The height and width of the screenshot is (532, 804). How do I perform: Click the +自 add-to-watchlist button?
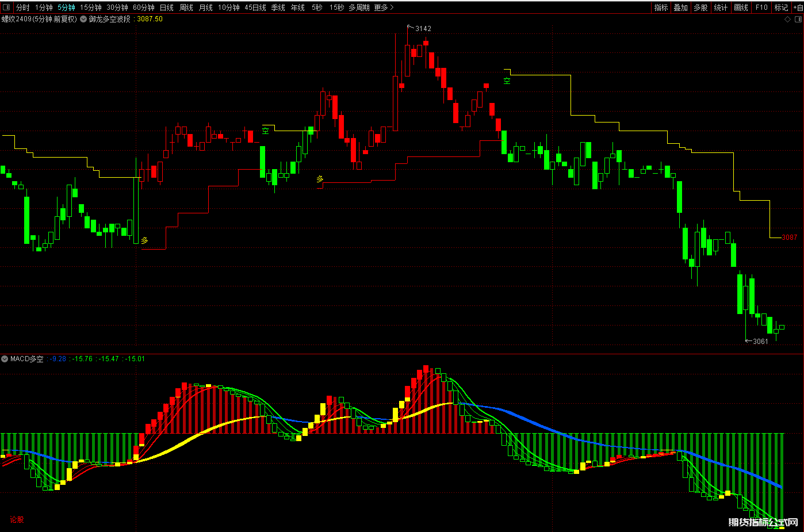pyautogui.click(x=798, y=7)
